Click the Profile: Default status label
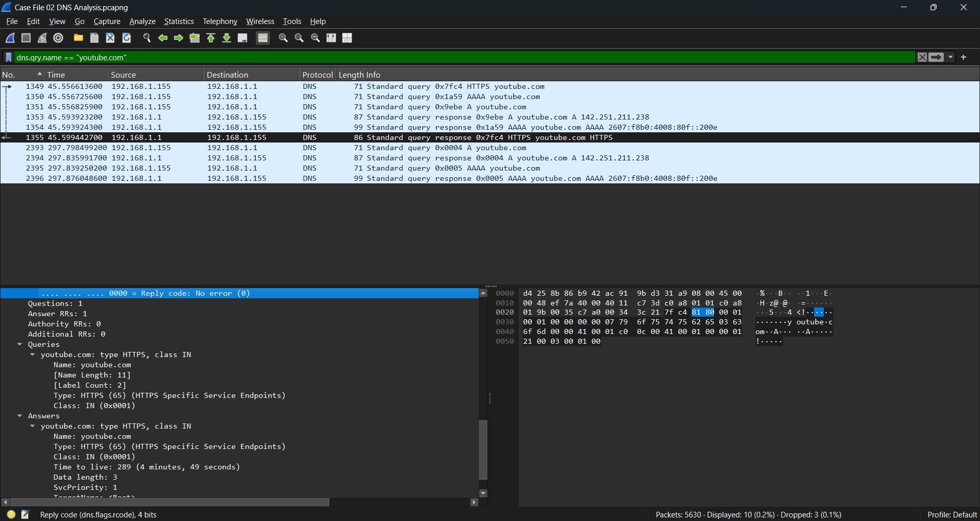 pos(952,514)
